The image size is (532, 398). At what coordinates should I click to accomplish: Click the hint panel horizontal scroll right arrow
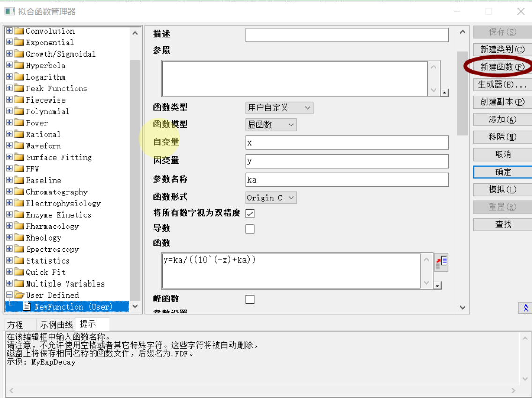tap(513, 391)
